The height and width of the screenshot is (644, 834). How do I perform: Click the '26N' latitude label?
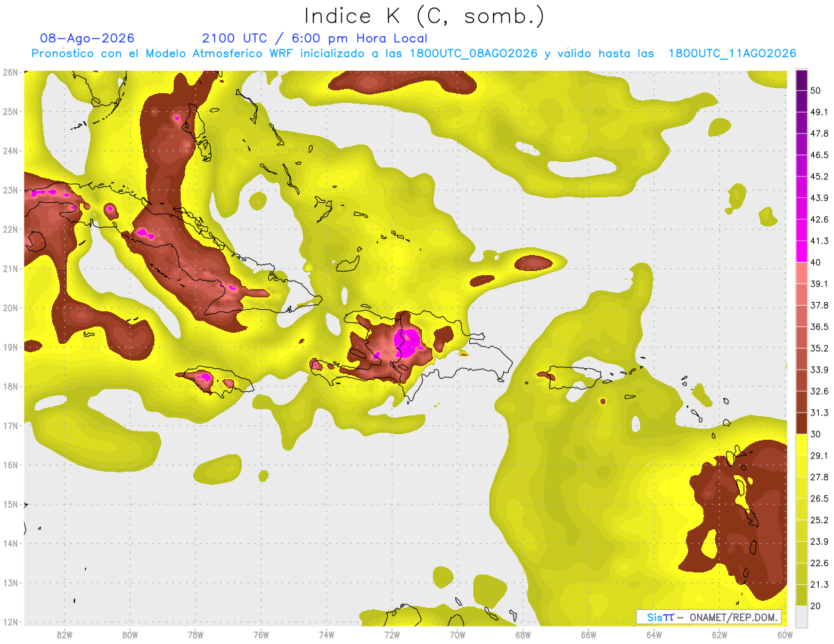[10, 72]
